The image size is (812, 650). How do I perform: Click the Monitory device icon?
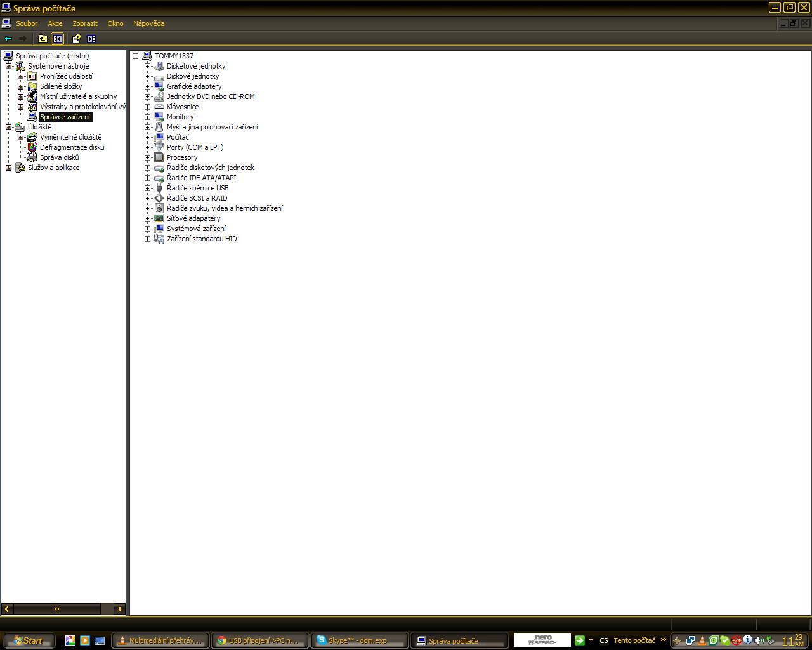159,117
